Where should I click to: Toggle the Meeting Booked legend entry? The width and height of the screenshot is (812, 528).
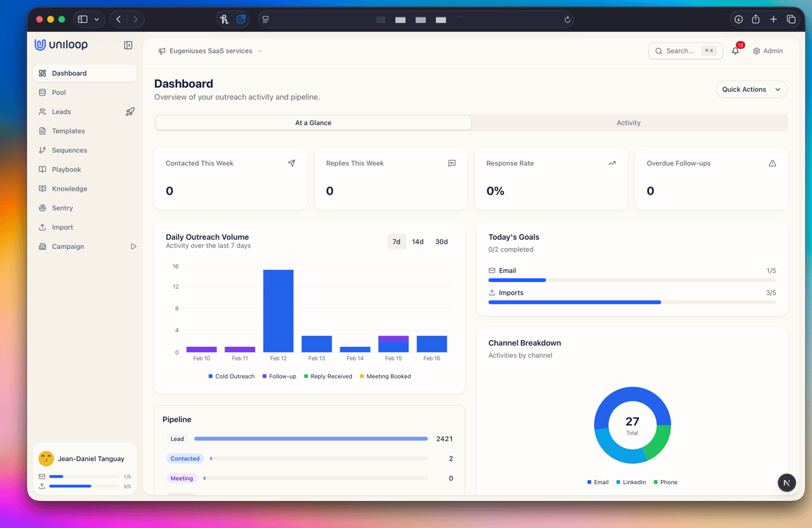tap(385, 377)
